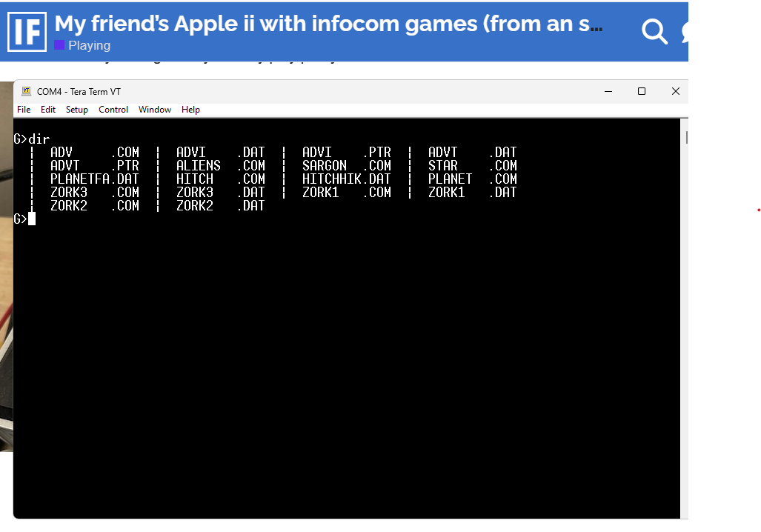761x532 pixels.
Task: Click the Tera Term title bar icon
Action: point(27,91)
